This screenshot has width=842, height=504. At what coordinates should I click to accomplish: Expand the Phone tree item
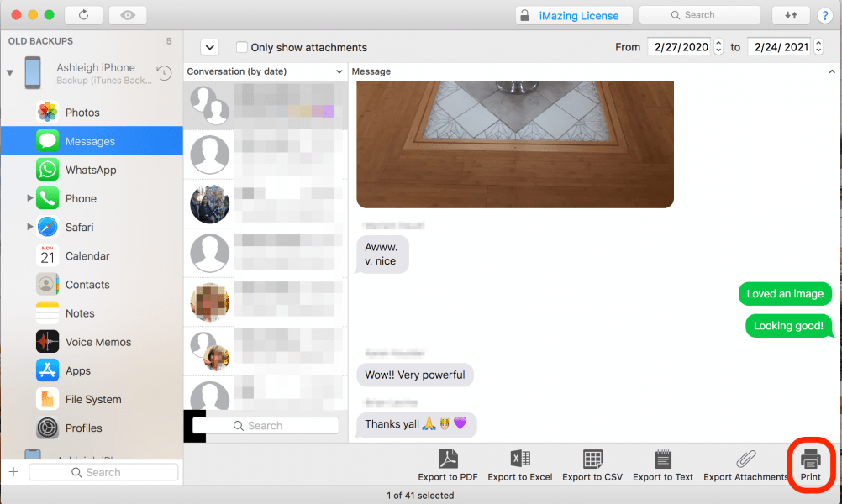(x=30, y=198)
